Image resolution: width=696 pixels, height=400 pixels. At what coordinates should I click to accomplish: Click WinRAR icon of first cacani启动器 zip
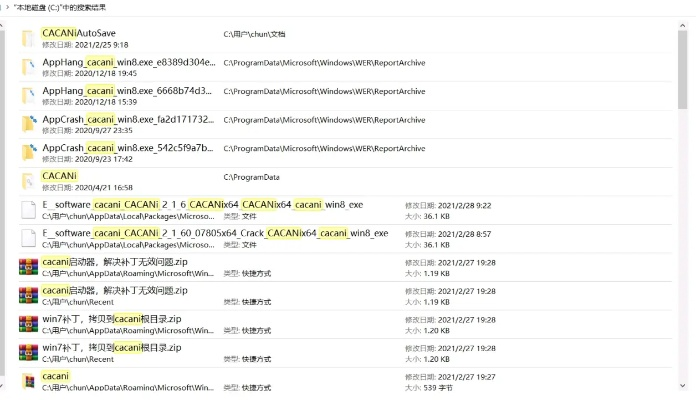coord(28,268)
